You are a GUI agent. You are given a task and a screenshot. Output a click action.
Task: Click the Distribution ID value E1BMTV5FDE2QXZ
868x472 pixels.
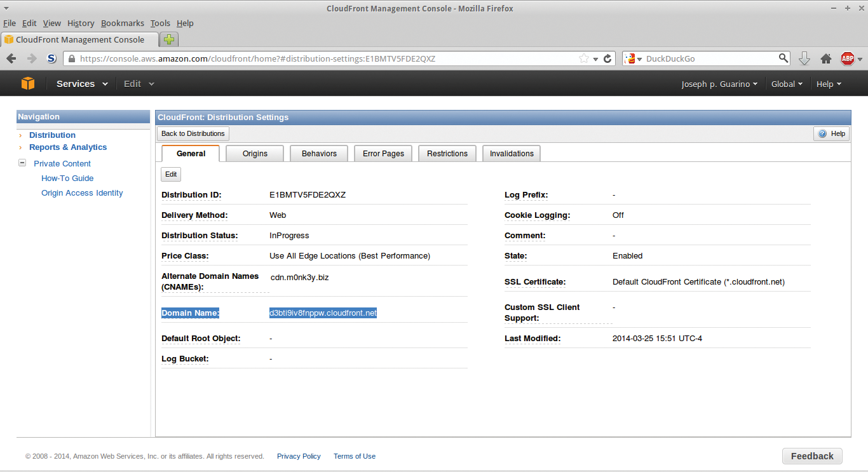point(308,195)
